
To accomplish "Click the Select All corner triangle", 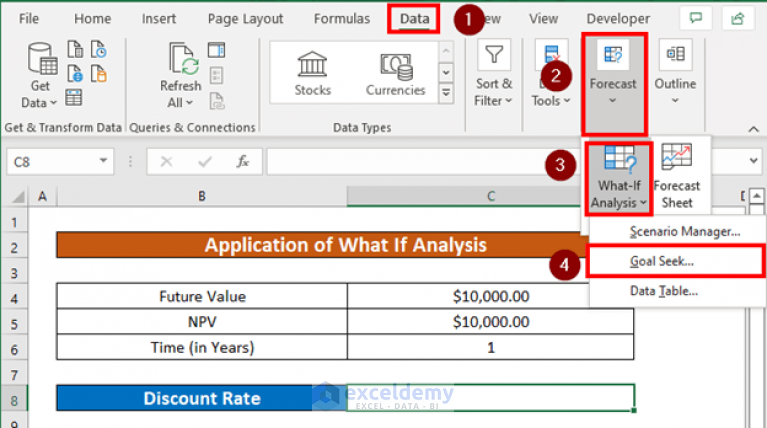I will [18, 196].
